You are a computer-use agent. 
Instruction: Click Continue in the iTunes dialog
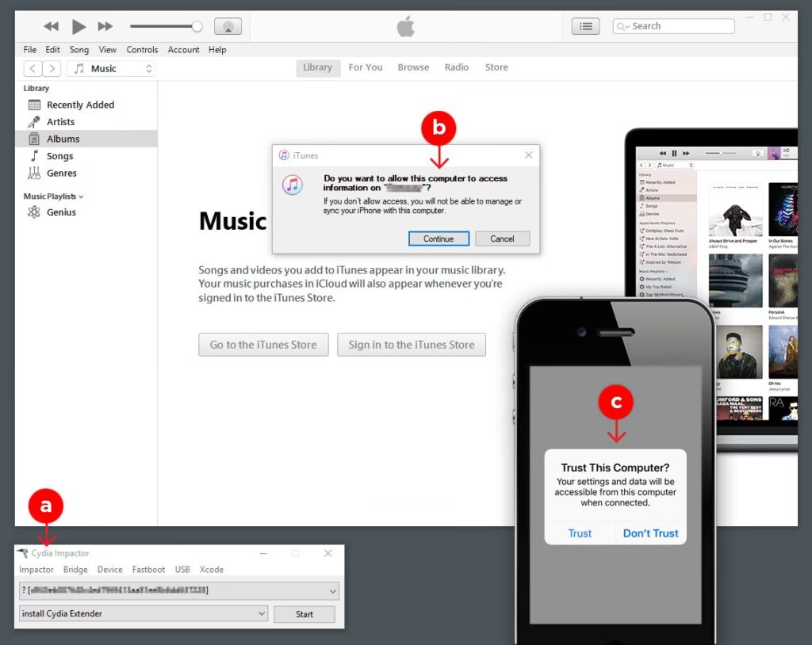click(x=439, y=239)
